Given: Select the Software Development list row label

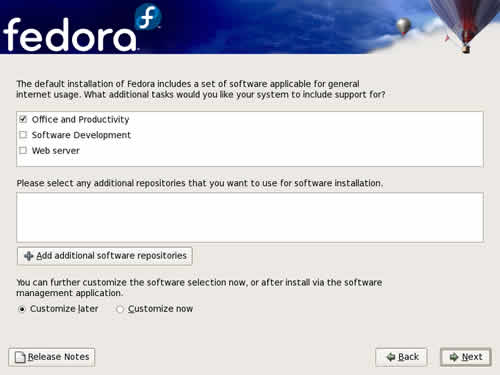Looking at the screenshot, I should (81, 135).
